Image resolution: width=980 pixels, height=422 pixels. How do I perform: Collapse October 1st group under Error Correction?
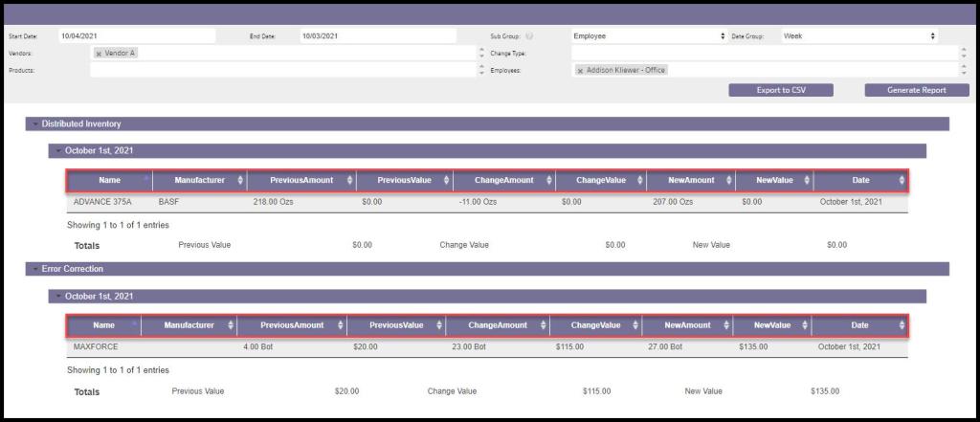56,297
